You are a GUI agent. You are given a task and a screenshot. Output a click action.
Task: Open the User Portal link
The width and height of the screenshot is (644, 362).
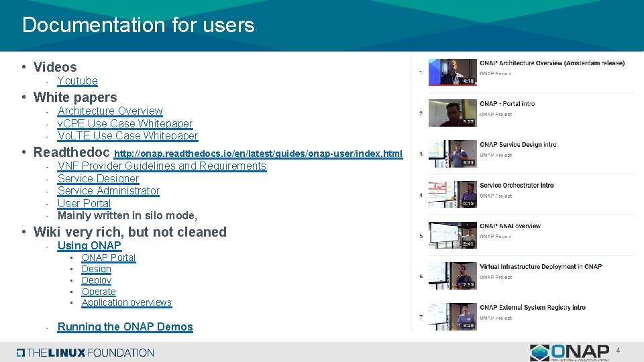tap(85, 203)
